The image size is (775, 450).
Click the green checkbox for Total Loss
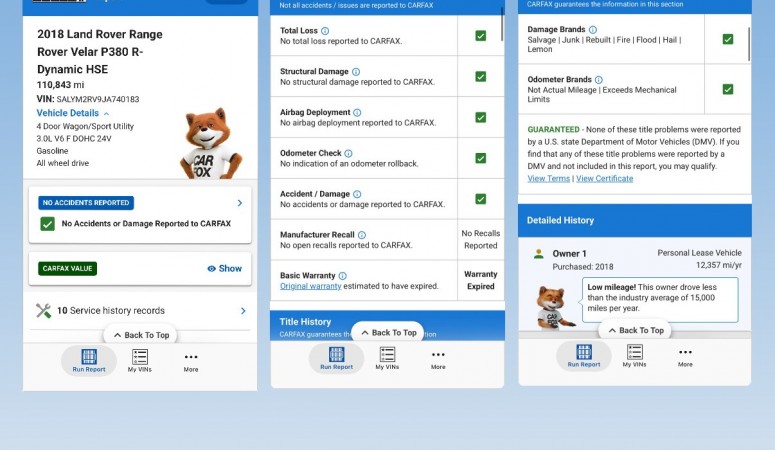point(480,36)
